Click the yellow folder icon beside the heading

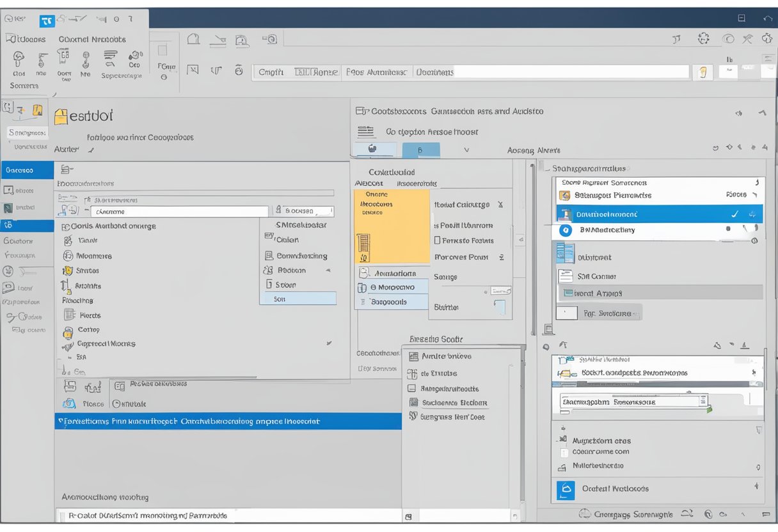[61, 116]
